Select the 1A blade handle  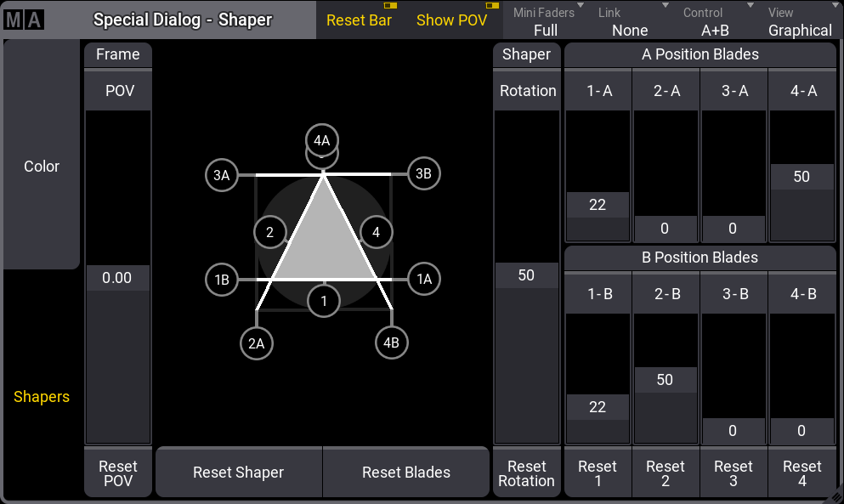[x=423, y=279]
